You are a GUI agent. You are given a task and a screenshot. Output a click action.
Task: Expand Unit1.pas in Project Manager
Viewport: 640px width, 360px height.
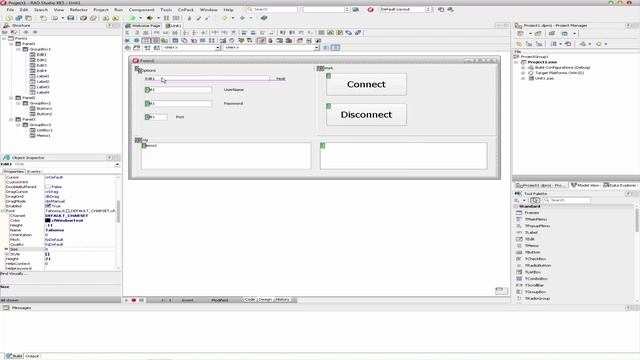[x=523, y=78]
